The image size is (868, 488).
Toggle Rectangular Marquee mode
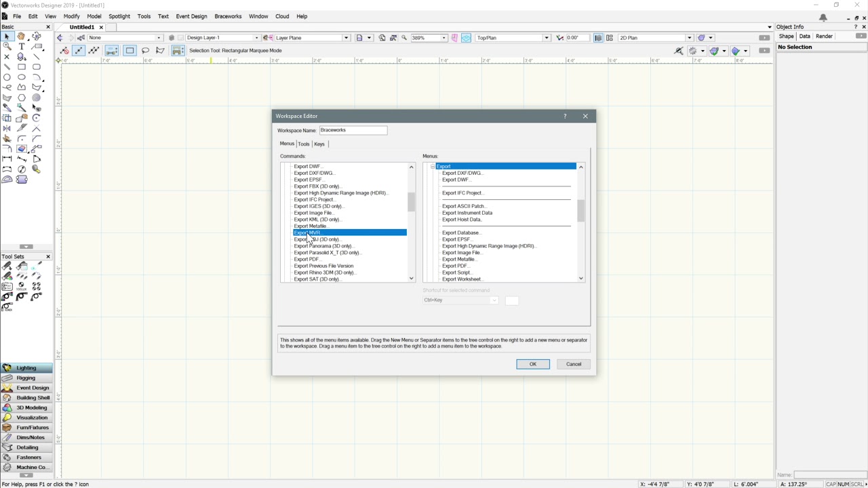(x=130, y=50)
